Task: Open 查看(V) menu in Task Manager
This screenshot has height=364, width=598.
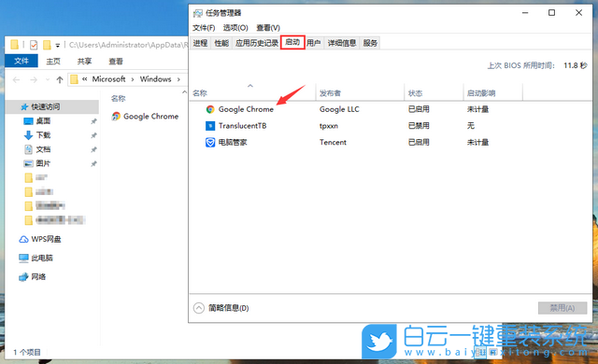Action: pyautogui.click(x=268, y=28)
